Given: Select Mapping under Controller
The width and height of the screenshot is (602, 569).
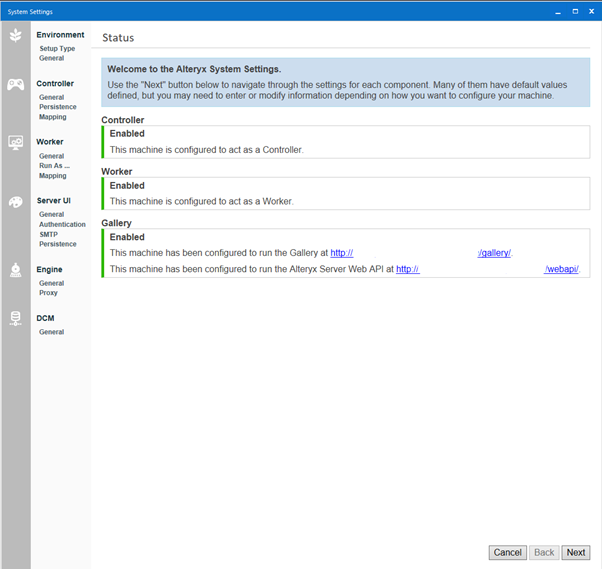Looking at the screenshot, I should [53, 117].
